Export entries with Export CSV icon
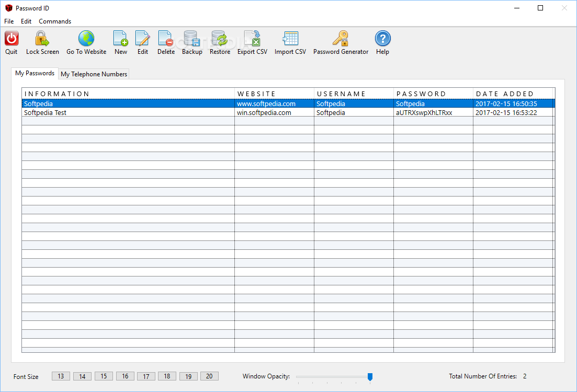Viewport: 577px width, 392px height. click(253, 38)
